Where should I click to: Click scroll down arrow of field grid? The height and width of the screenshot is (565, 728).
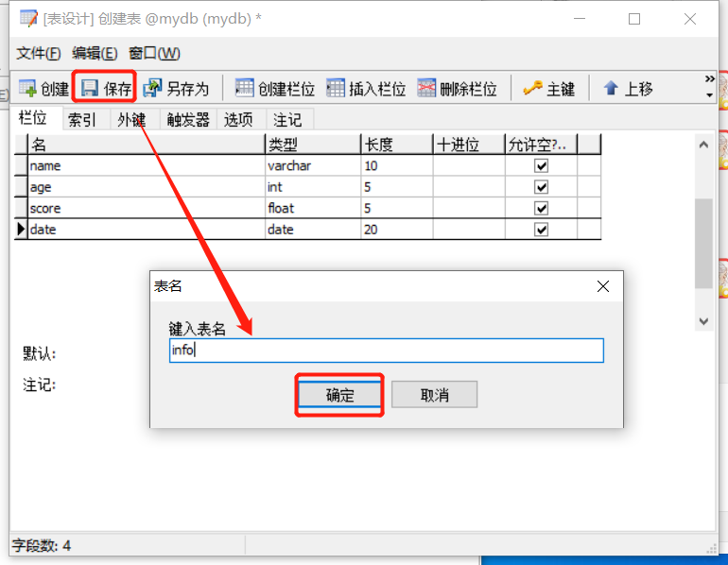point(703,321)
